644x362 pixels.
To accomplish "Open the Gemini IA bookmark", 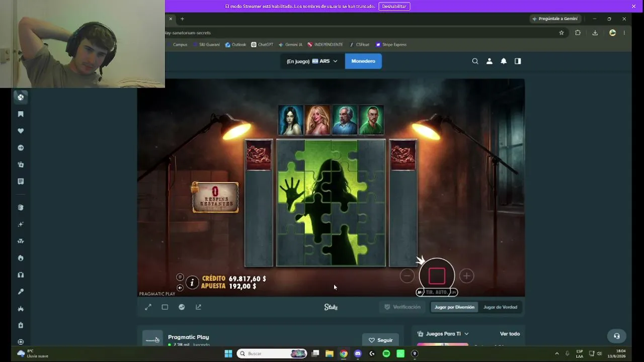I will 290,45.
